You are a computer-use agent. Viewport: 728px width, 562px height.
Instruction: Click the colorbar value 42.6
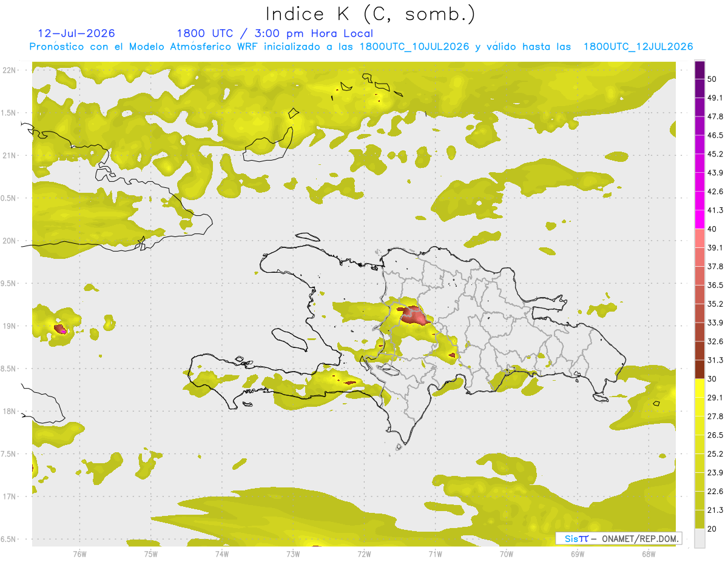(x=715, y=192)
